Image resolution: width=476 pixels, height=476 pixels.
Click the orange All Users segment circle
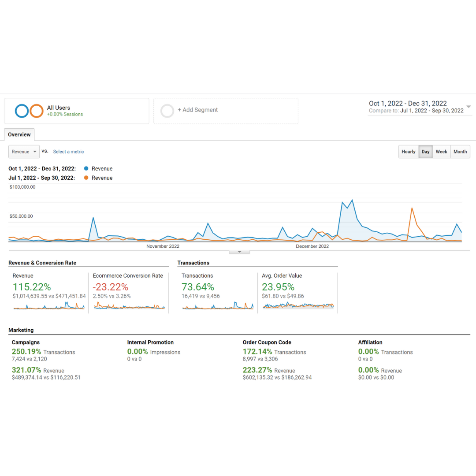point(36,111)
